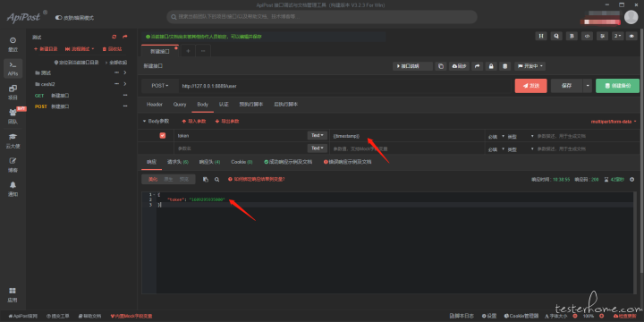This screenshot has height=322, width=644.
Task: Click the cloud 同步 sync button
Action: click(459, 66)
